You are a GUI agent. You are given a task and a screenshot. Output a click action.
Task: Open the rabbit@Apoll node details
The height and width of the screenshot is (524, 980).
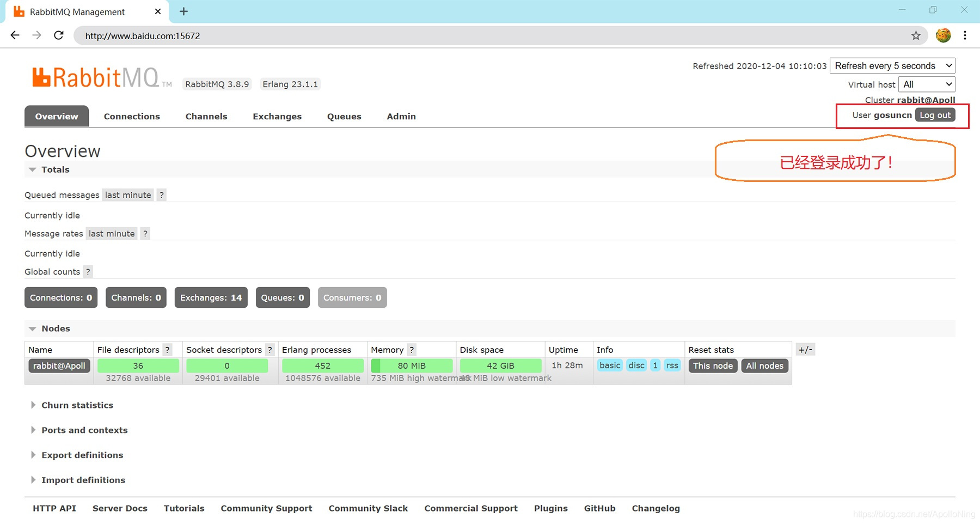(x=59, y=365)
